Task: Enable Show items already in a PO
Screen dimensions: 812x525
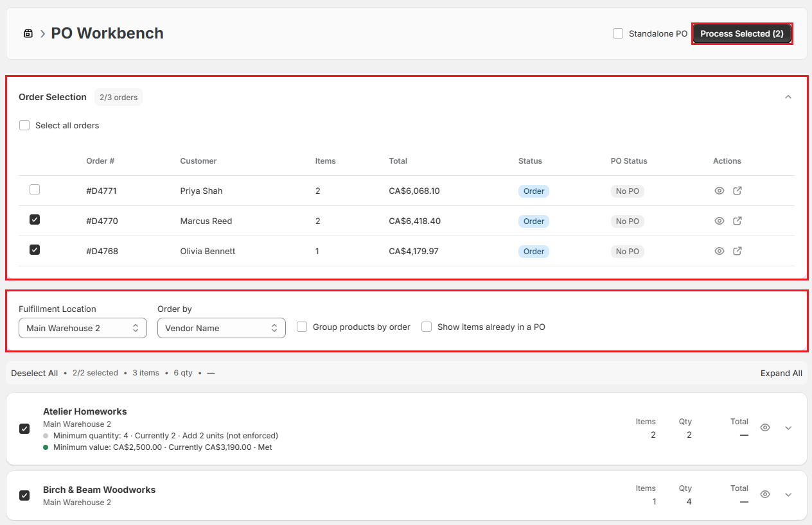Action: point(427,327)
